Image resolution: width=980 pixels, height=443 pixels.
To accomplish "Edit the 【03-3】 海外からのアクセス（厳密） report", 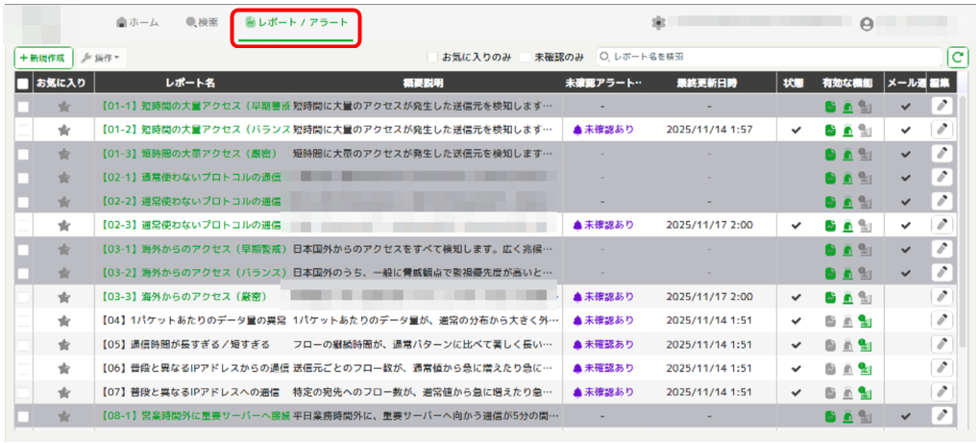I will pos(942,297).
